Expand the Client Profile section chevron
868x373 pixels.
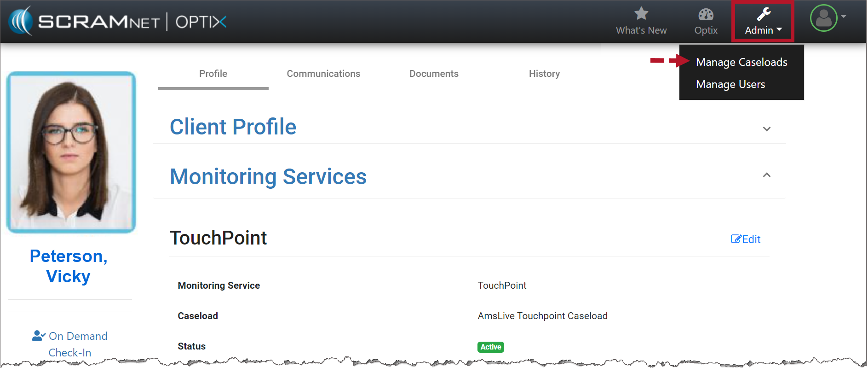coord(766,129)
